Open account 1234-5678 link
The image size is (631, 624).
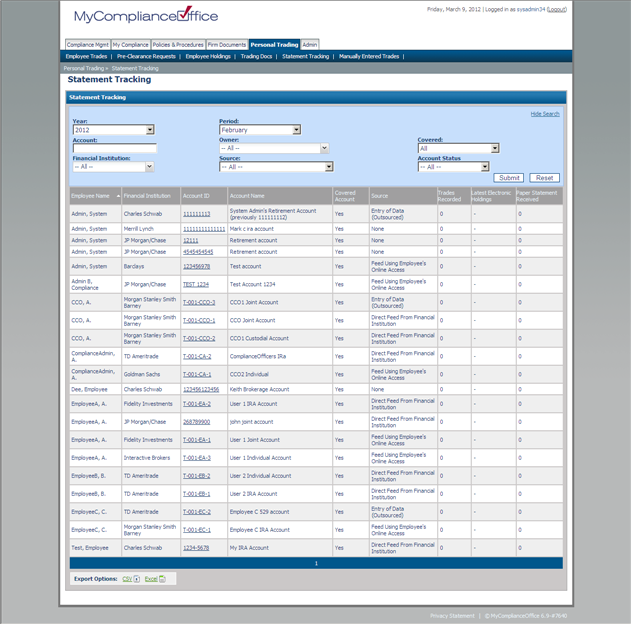[x=196, y=548]
